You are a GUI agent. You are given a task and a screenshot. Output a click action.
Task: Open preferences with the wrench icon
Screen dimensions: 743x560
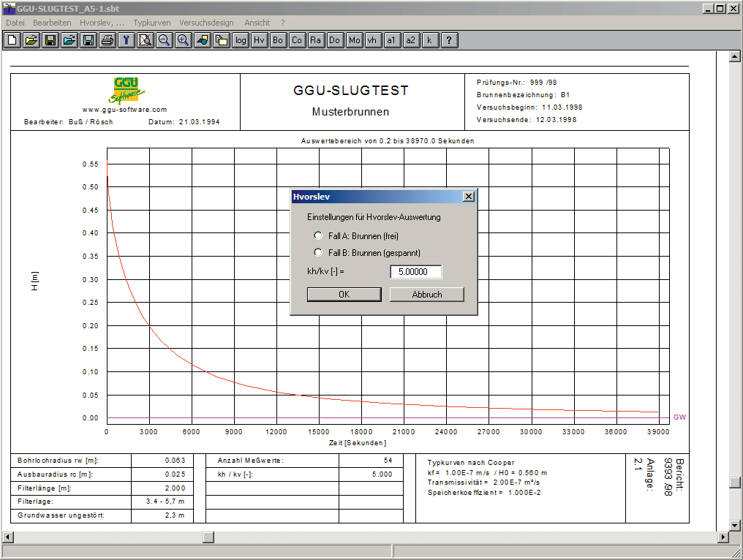point(127,40)
